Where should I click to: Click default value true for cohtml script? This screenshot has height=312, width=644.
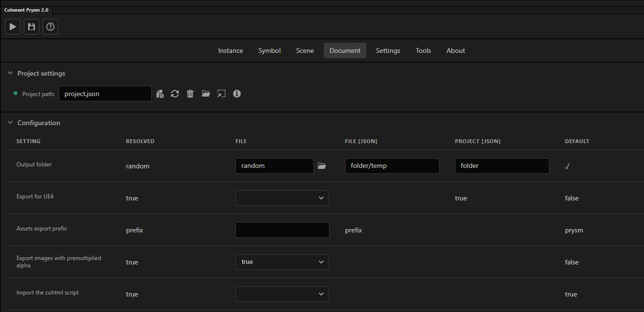pyautogui.click(x=571, y=294)
